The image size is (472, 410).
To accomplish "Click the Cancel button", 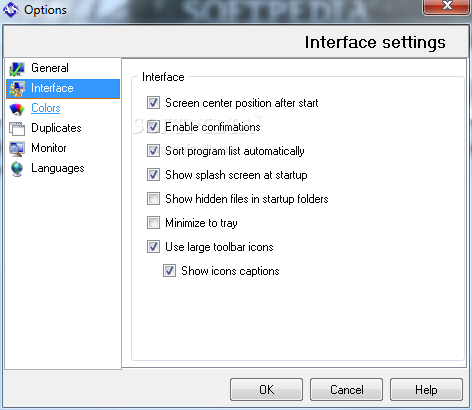I will pos(346,389).
